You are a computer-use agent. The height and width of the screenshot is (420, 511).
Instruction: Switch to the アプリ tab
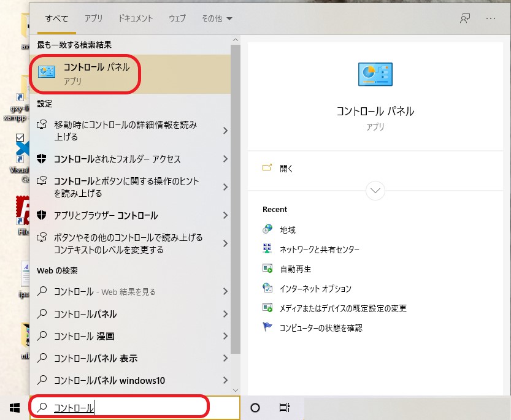click(x=93, y=19)
